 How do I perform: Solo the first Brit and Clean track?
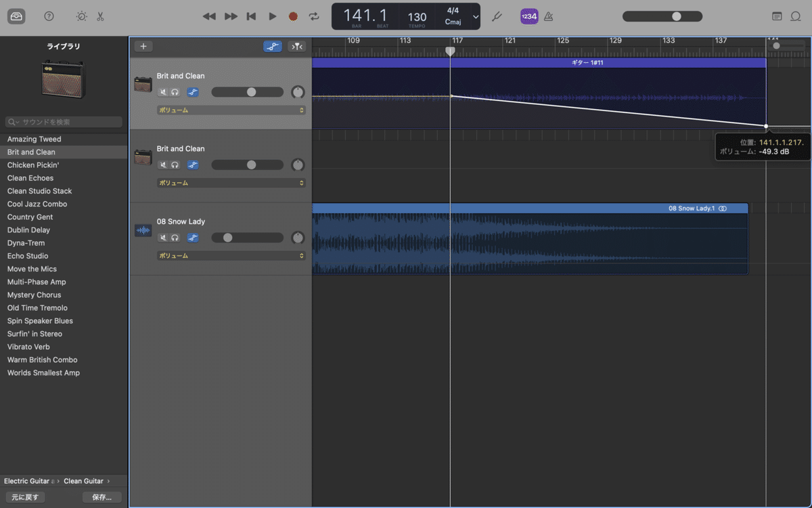tap(175, 92)
